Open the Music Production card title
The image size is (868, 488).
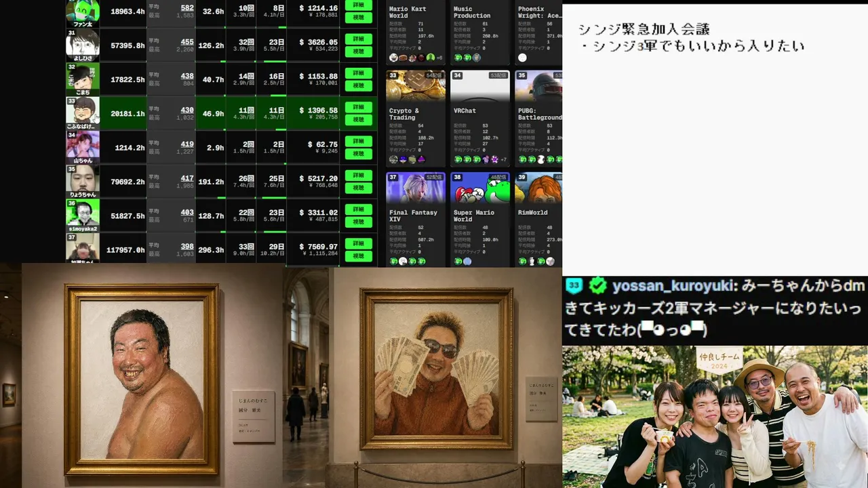(472, 12)
